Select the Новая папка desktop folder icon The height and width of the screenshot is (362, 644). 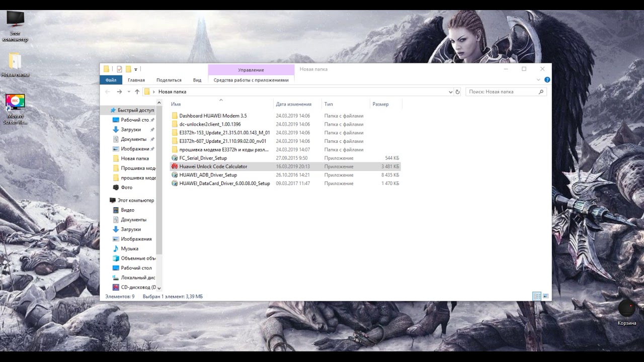15,65
